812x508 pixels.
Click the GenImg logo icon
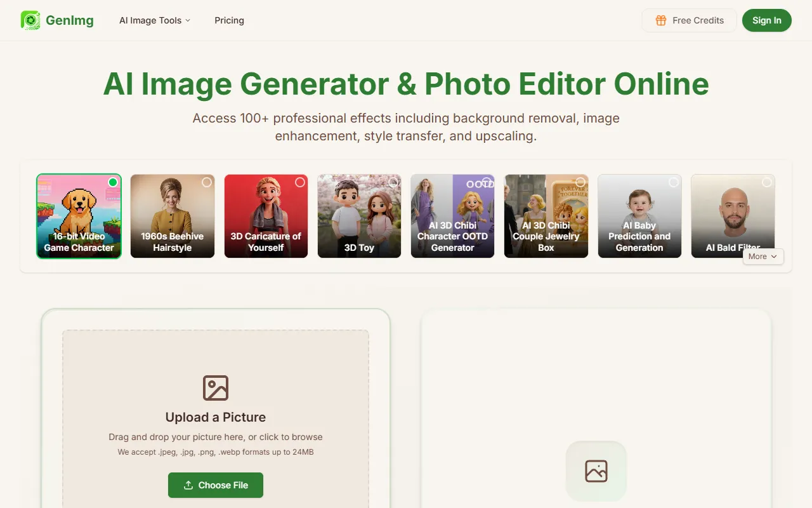pyautogui.click(x=30, y=20)
